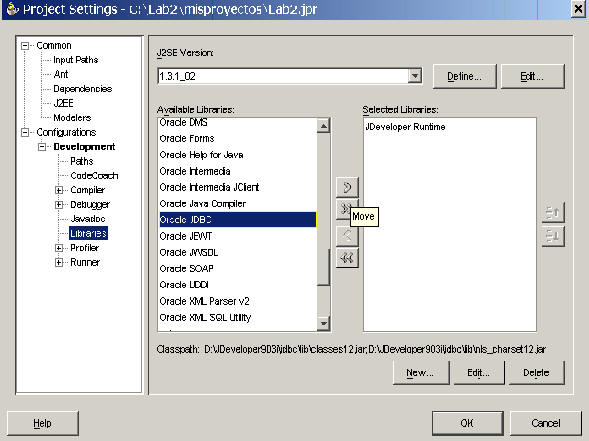
Task: Collapse the Configurations tree node
Action: (25, 132)
